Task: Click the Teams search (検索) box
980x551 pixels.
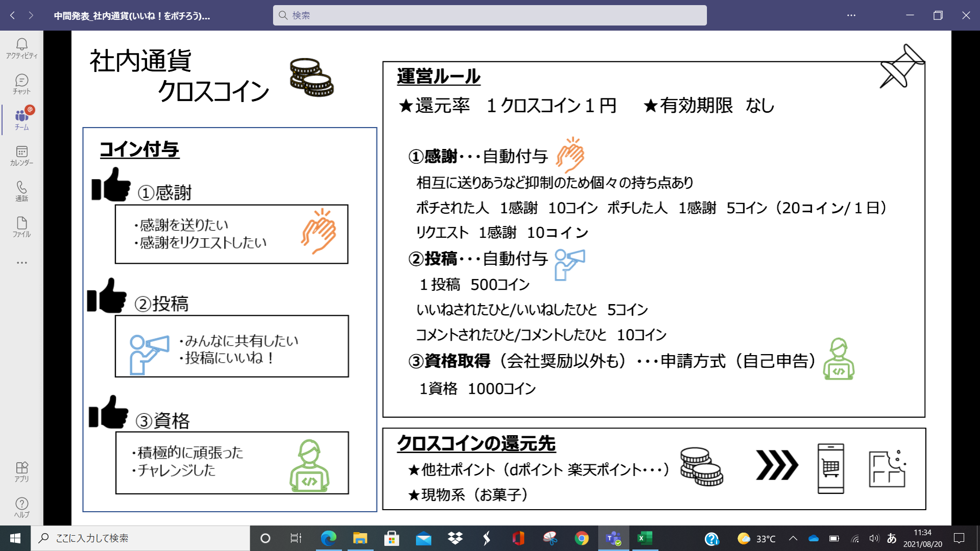Action: tap(489, 15)
